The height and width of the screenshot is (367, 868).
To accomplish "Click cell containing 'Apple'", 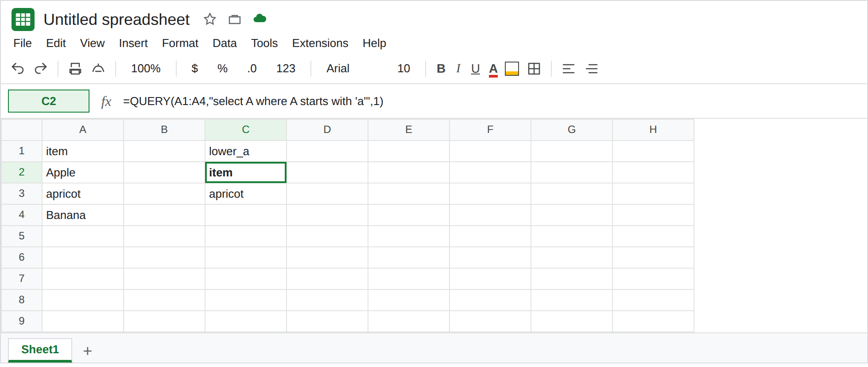I will point(83,172).
